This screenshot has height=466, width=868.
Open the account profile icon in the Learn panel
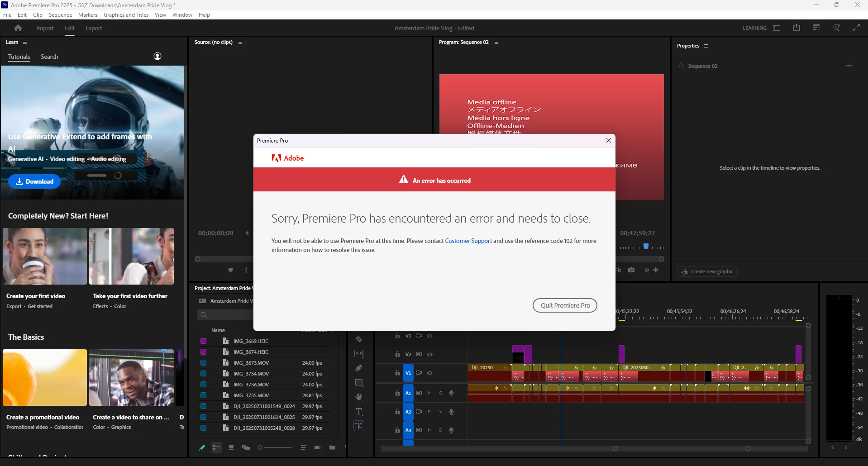(157, 56)
